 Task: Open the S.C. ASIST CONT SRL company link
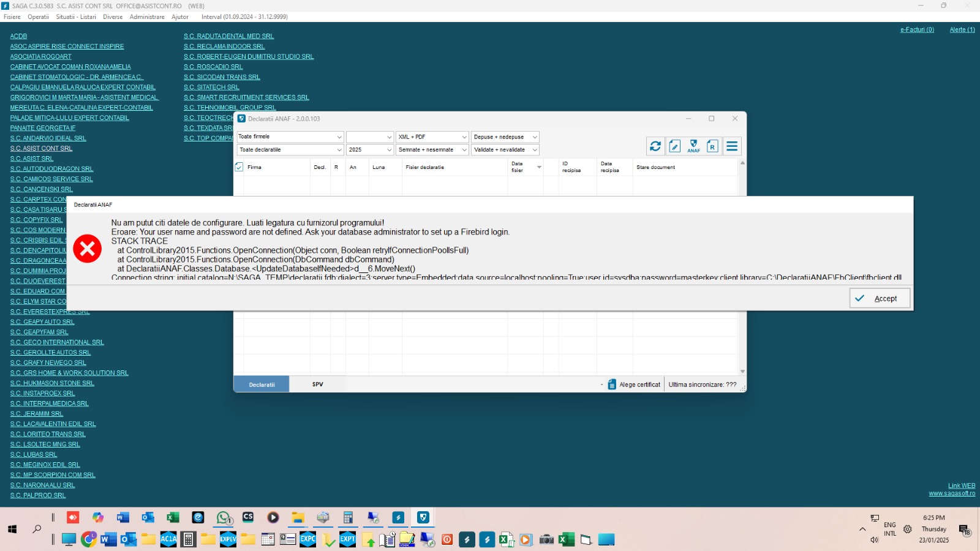[41, 149]
